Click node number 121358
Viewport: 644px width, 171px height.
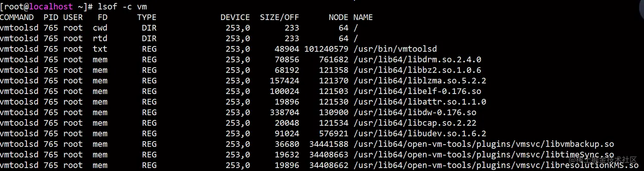point(333,70)
